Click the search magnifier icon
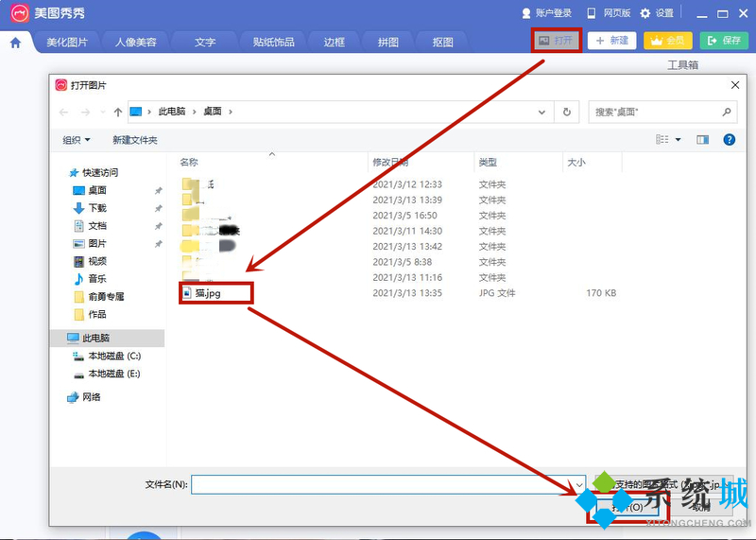 click(x=727, y=112)
